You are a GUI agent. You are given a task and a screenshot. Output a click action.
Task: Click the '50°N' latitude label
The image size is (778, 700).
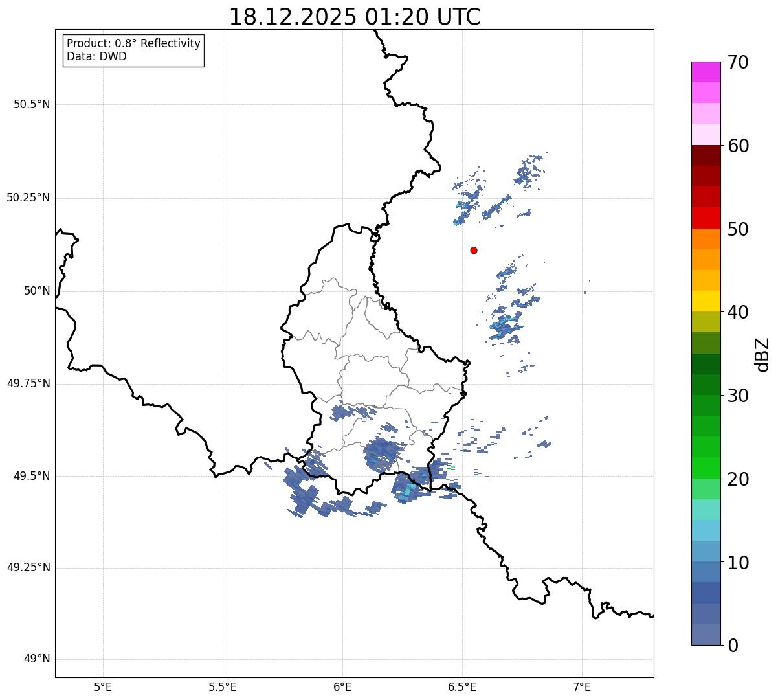[x=37, y=291]
